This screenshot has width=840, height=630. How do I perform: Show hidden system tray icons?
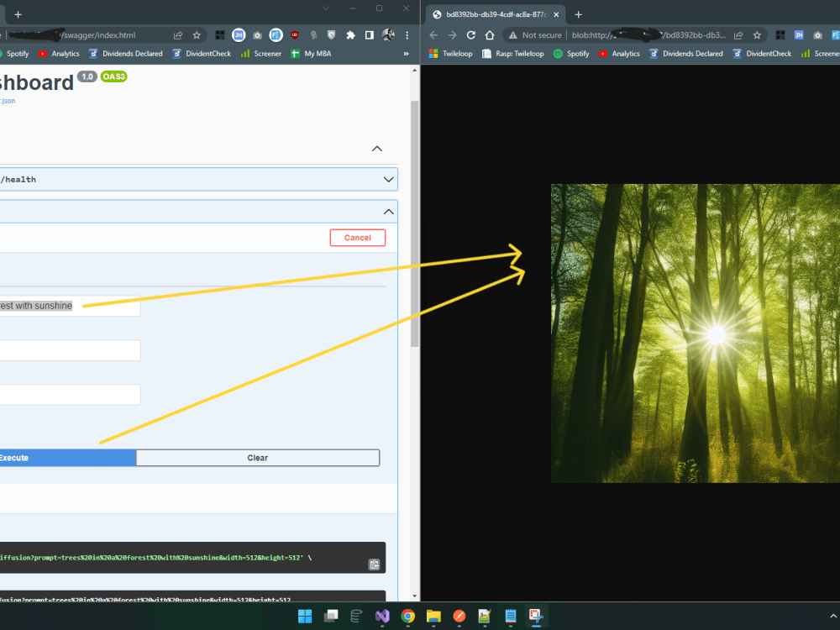pyautogui.click(x=833, y=617)
